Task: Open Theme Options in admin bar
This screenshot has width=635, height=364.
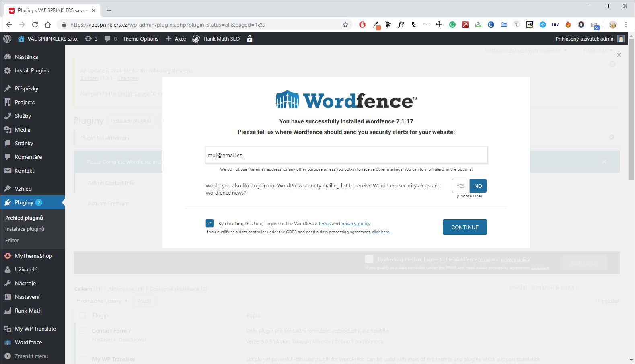Action: pos(140,39)
